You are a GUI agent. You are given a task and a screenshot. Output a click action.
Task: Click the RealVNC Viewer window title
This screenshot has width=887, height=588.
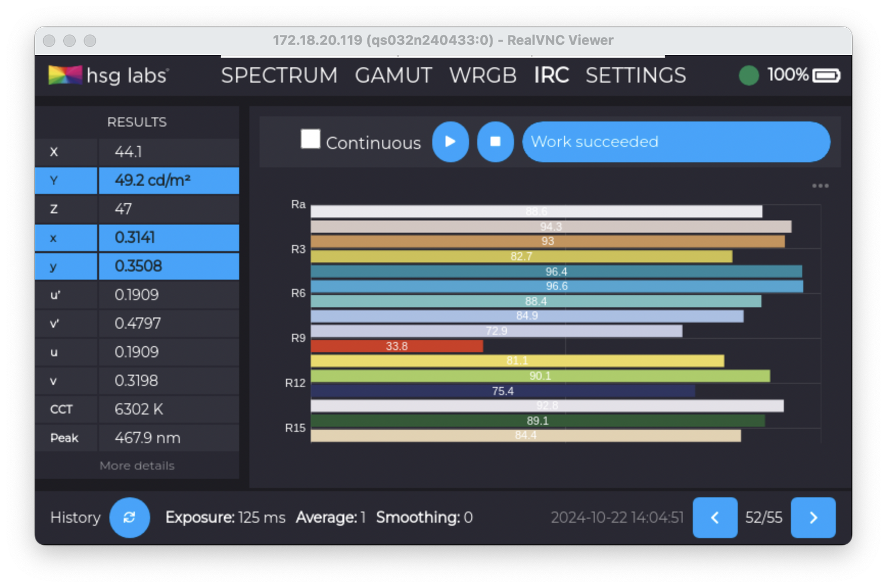point(443,40)
